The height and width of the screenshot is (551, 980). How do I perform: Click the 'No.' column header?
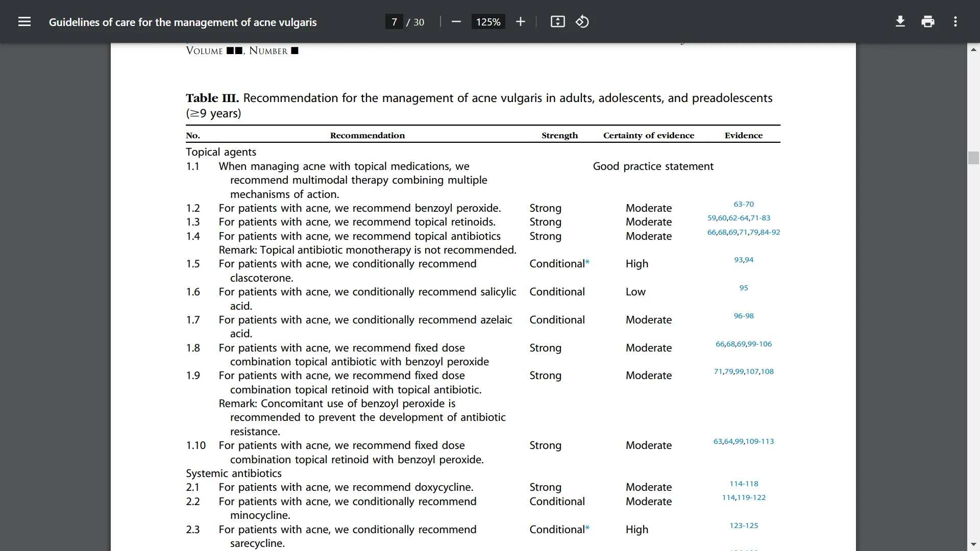[x=193, y=135]
